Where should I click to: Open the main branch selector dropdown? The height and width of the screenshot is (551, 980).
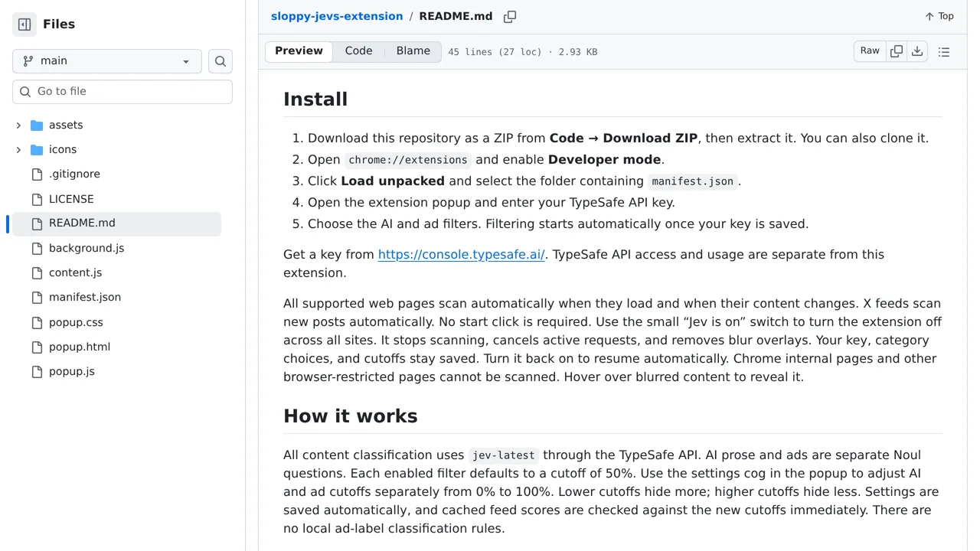click(x=107, y=61)
